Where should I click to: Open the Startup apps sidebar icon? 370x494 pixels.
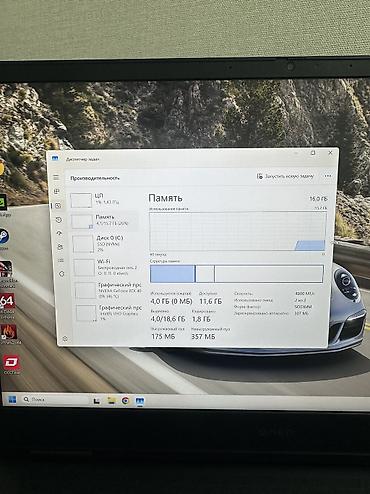click(59, 233)
